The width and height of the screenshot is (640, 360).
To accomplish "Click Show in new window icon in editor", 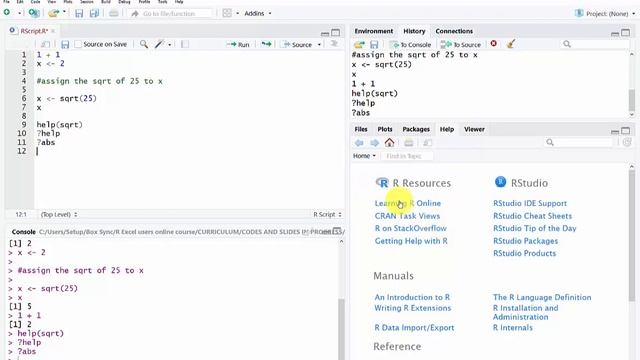I will coord(45,44).
